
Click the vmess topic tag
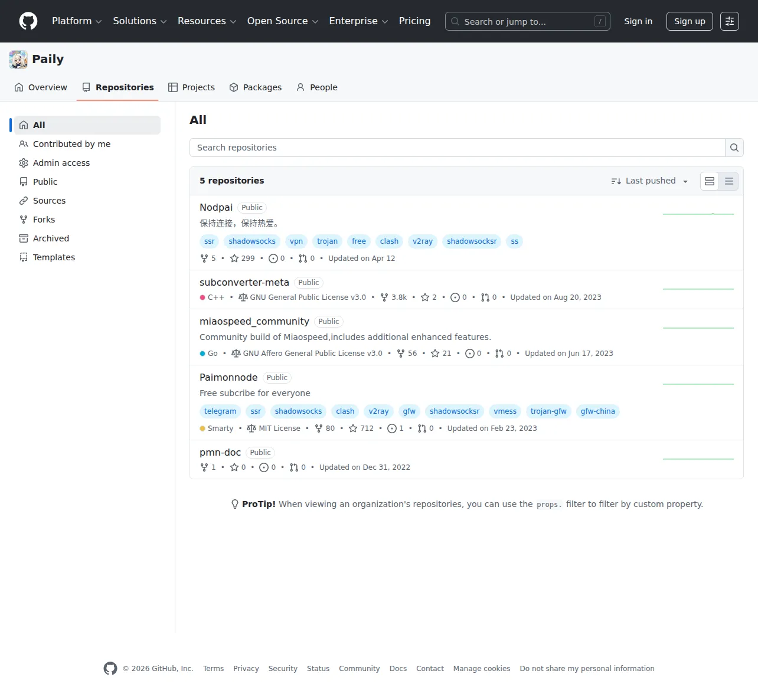(505, 411)
